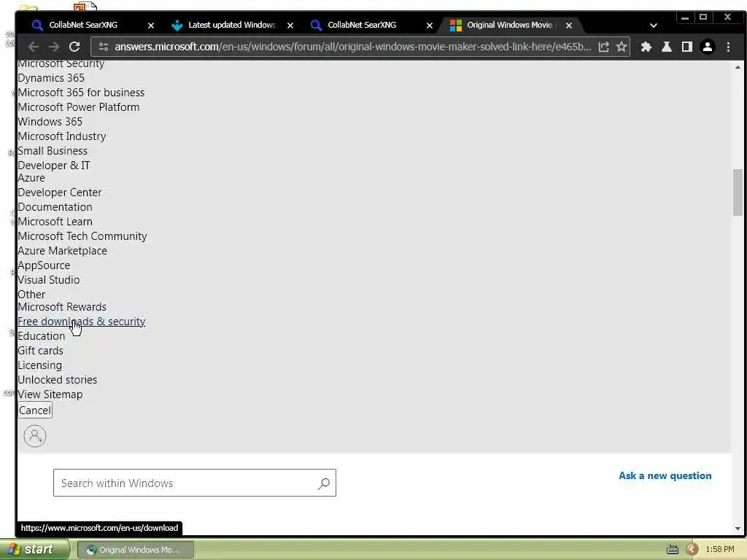Image resolution: width=747 pixels, height=560 pixels.
Task: Expand the Other section
Action: (31, 295)
